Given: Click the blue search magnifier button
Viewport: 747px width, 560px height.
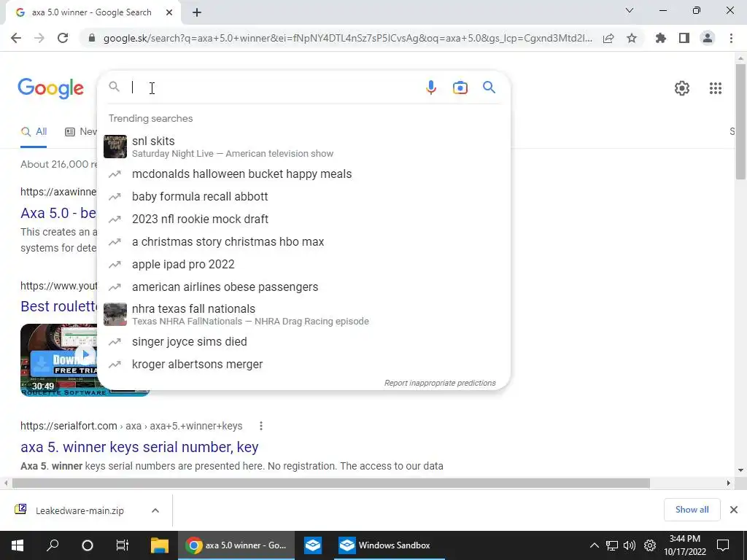Looking at the screenshot, I should [x=489, y=87].
